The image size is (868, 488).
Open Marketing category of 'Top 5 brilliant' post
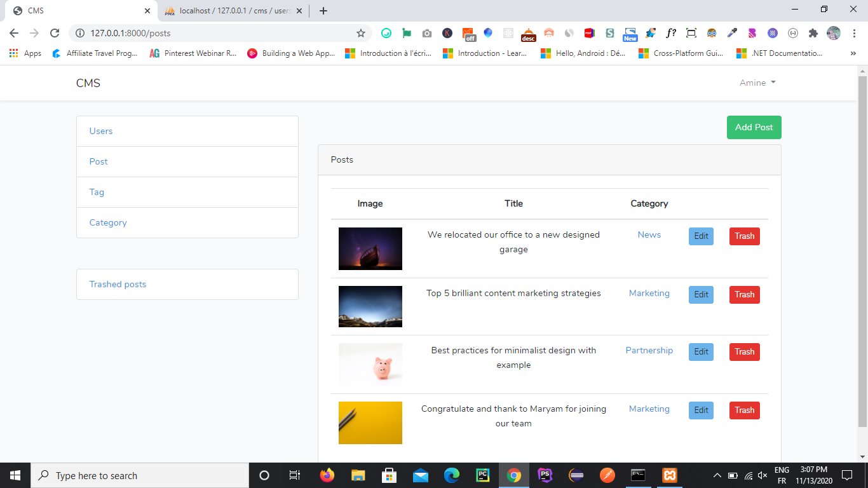(649, 293)
